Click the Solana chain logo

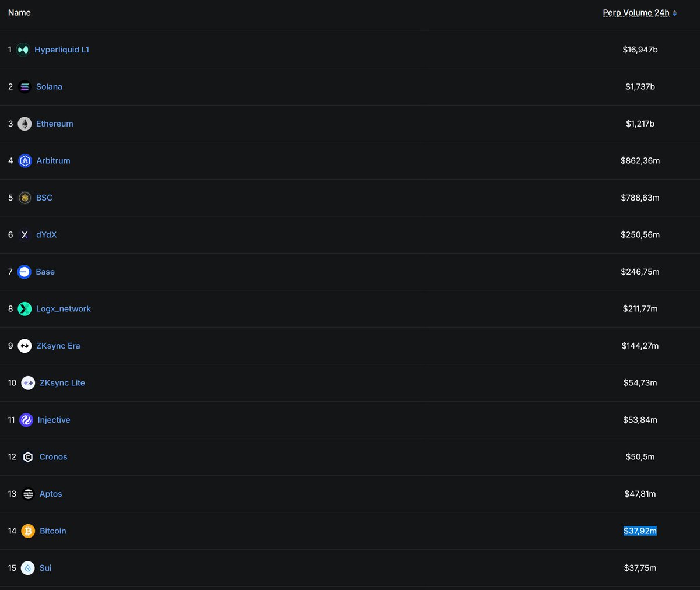point(24,87)
